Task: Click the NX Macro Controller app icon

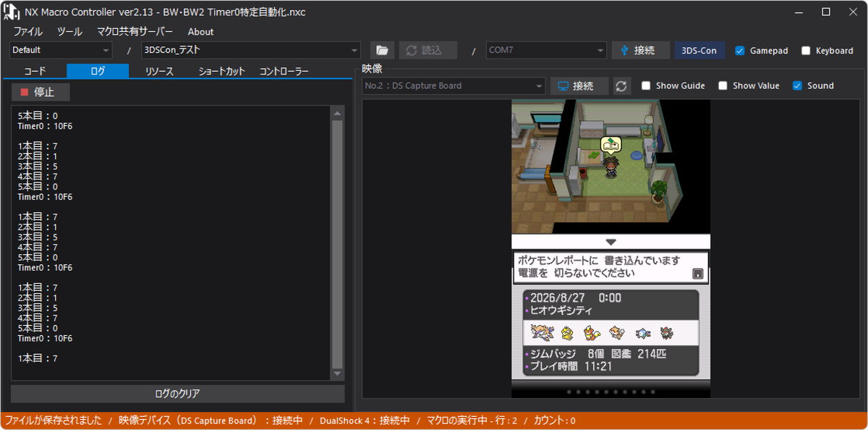Action: [10, 12]
